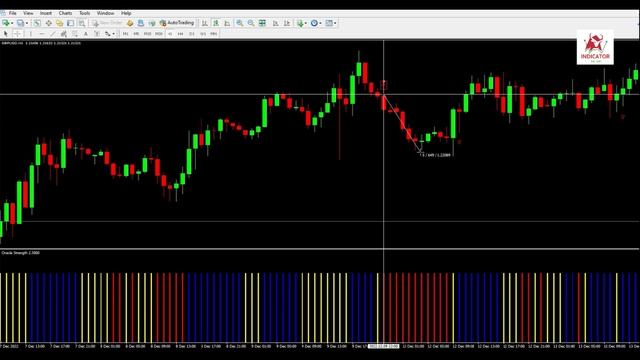Zoom out of the chart
This screenshot has height=360, width=640.
251,23
